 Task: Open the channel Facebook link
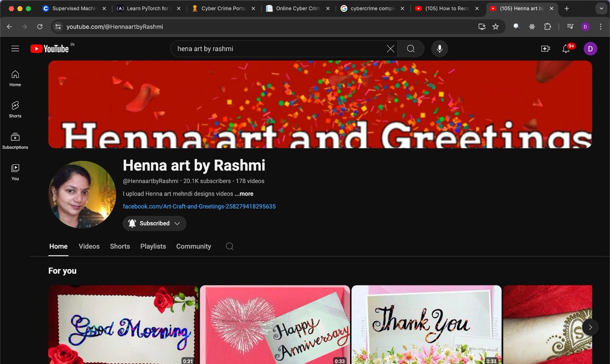pyautogui.click(x=199, y=206)
